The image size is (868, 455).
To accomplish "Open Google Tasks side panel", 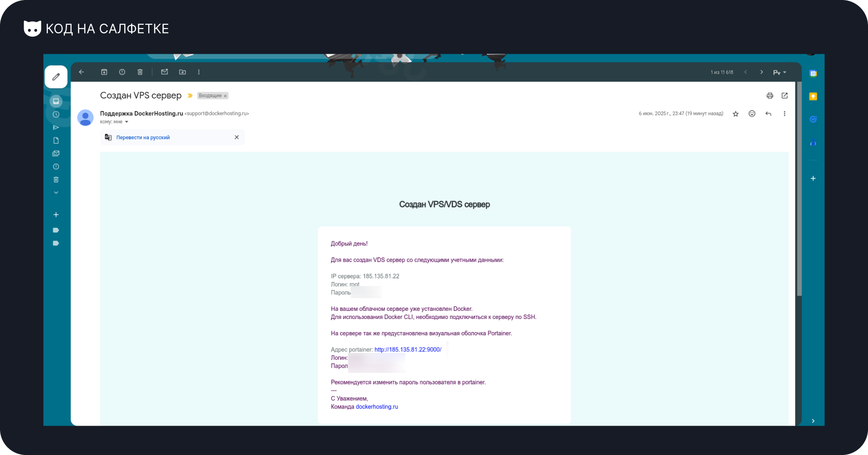I will click(x=813, y=119).
